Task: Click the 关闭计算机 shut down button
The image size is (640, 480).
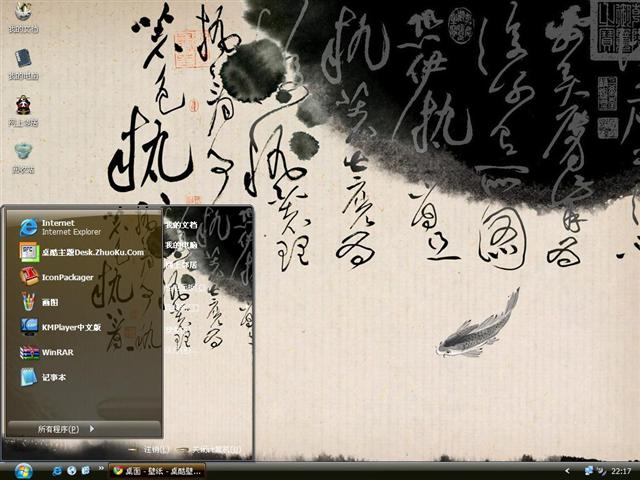Action: pyautogui.click(x=209, y=450)
